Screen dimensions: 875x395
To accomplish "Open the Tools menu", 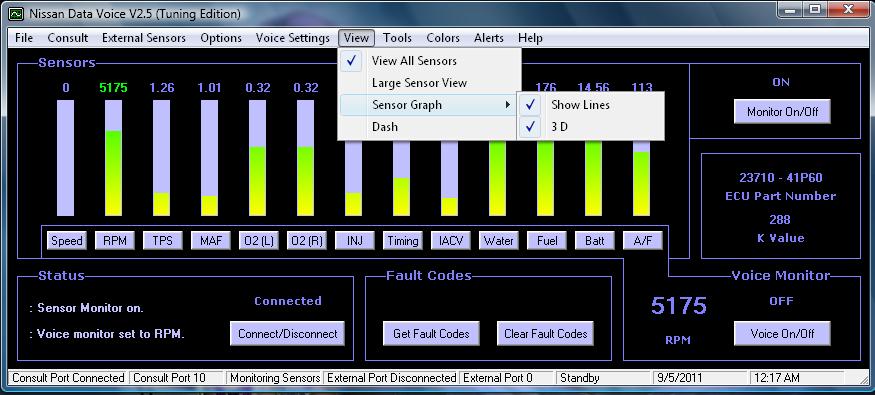I will [x=397, y=38].
